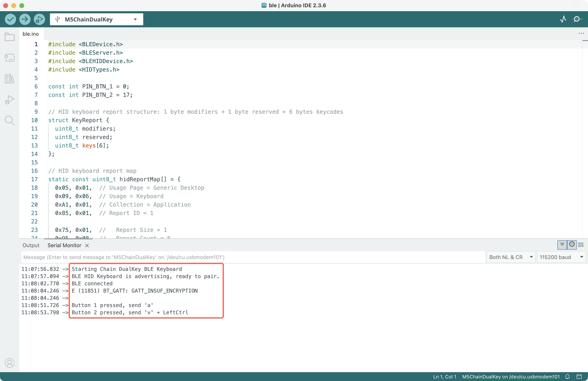Image resolution: width=588 pixels, height=381 pixels.
Task: Clear the serial monitor output
Action: pos(581,245)
